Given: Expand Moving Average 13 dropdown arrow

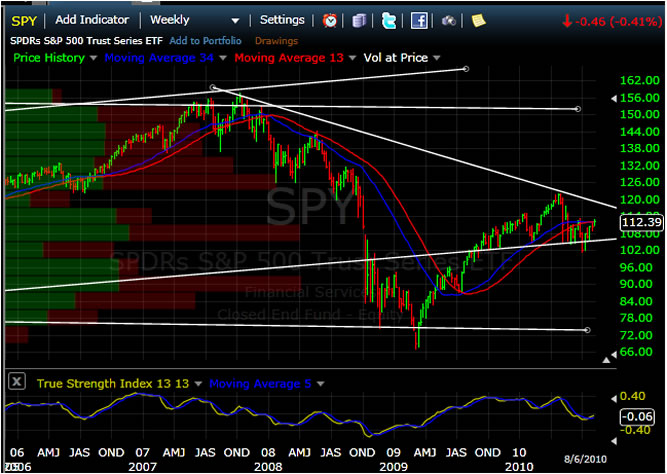Looking at the screenshot, I should 353,58.
